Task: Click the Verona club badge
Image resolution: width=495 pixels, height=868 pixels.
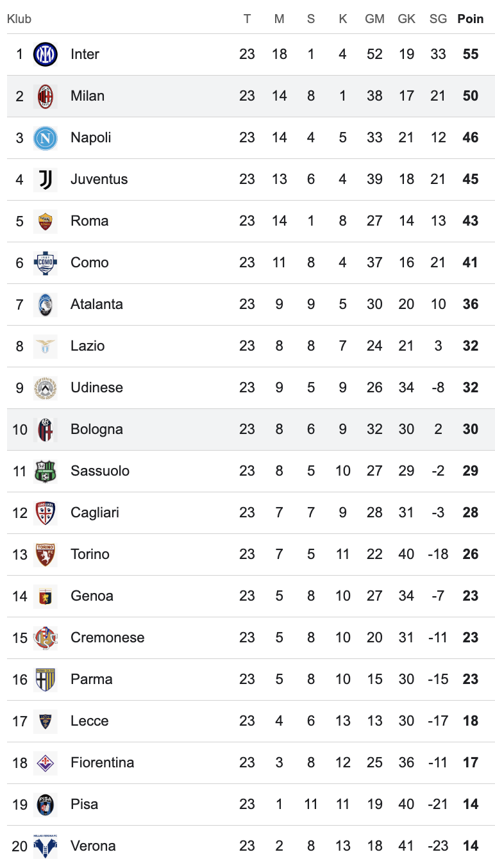Action: click(x=46, y=846)
